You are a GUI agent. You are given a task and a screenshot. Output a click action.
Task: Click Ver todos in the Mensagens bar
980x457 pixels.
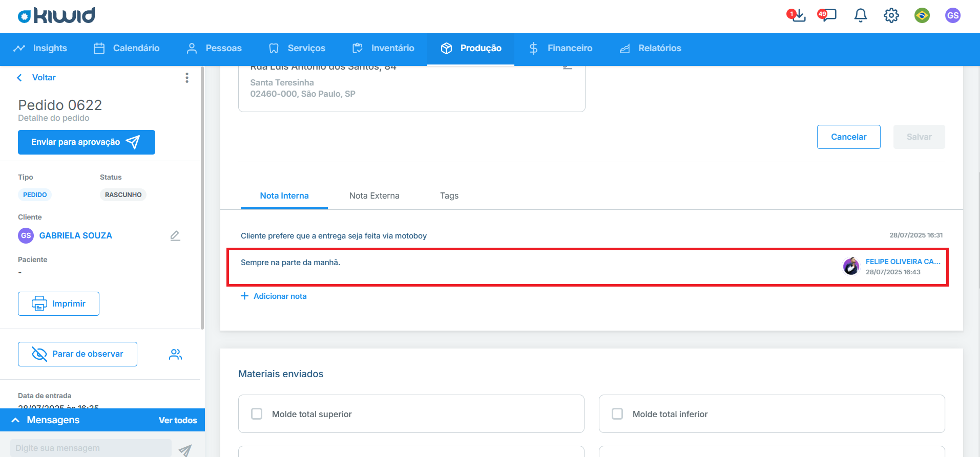click(x=178, y=420)
